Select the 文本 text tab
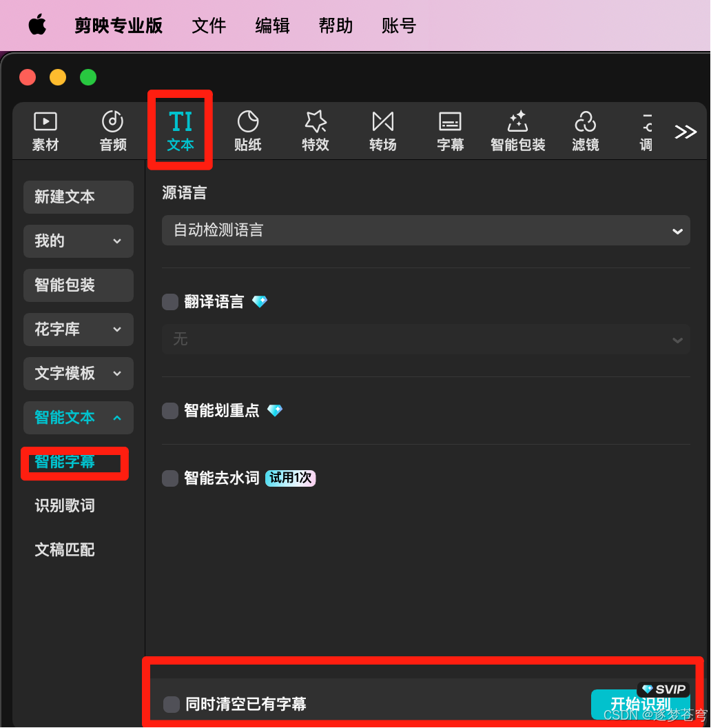Screen dimensions: 711x728 pyautogui.click(x=181, y=132)
